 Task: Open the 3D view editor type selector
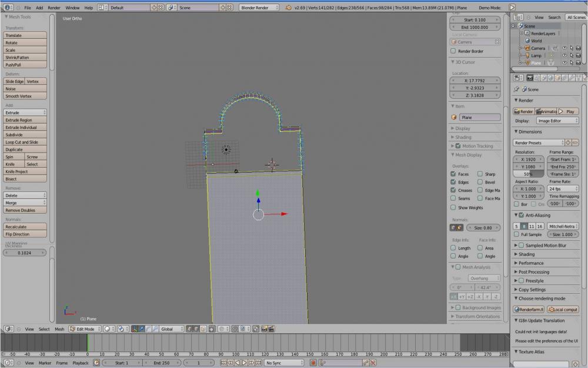click(9, 329)
